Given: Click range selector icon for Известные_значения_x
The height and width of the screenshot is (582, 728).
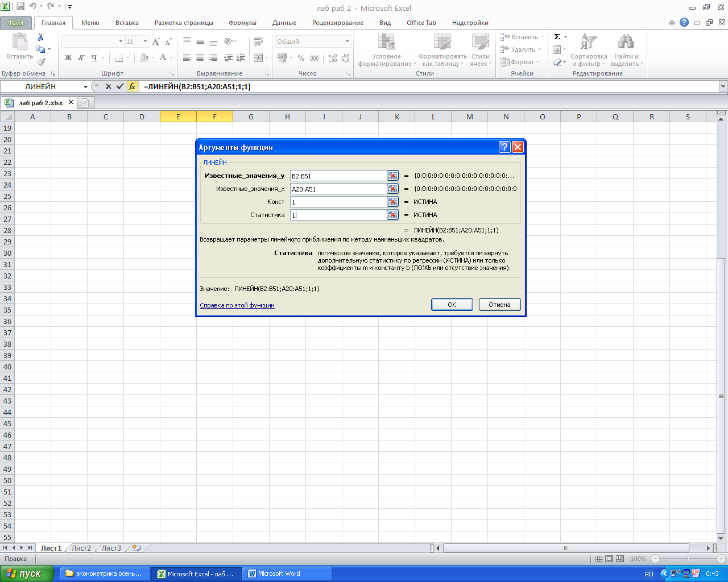Looking at the screenshot, I should coord(393,189).
